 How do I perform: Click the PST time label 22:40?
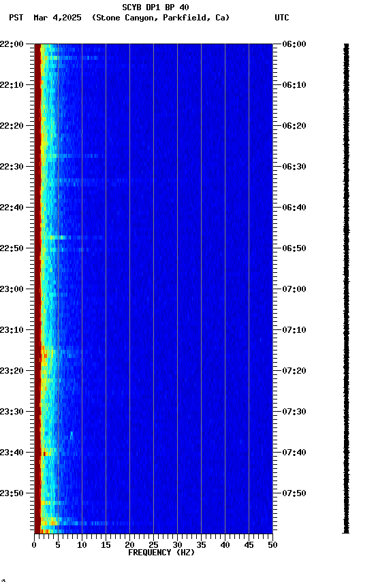click(x=12, y=208)
